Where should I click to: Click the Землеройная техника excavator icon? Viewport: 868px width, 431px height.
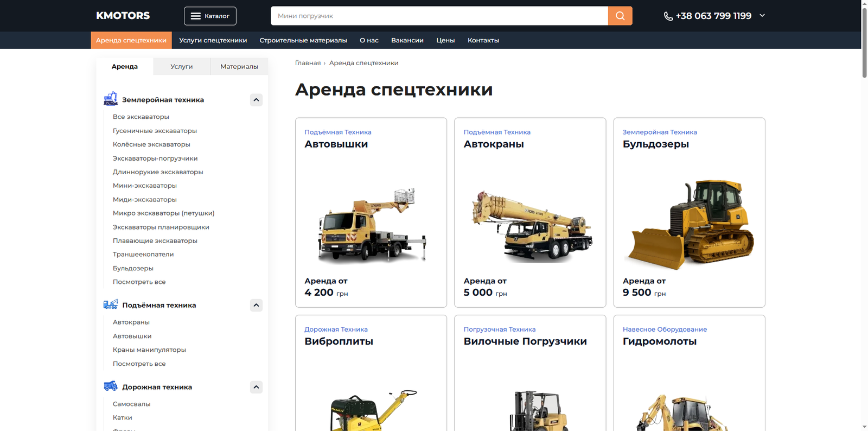tap(111, 98)
